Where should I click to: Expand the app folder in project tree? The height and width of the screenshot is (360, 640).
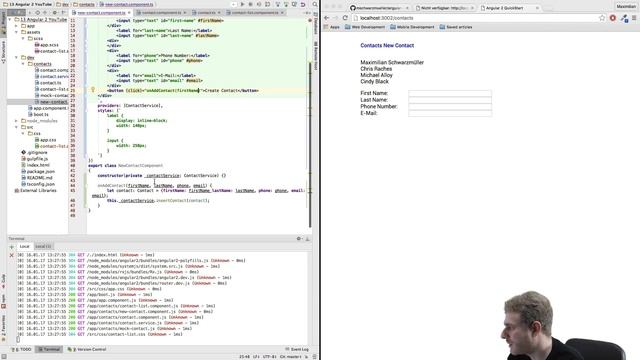(17, 26)
